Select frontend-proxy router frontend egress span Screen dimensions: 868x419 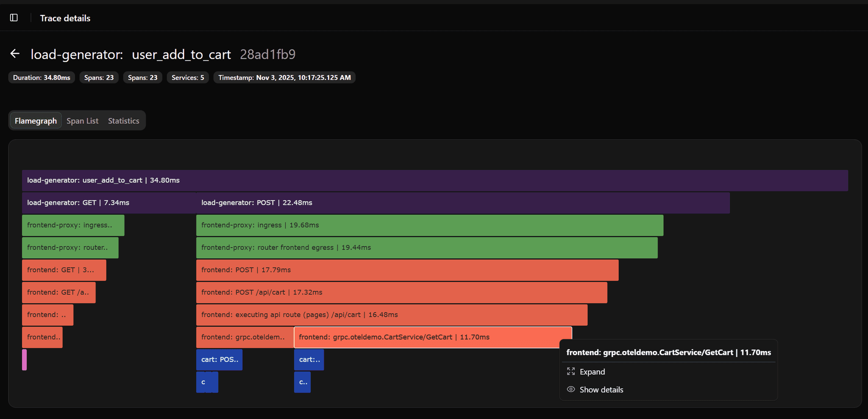pyautogui.click(x=426, y=248)
